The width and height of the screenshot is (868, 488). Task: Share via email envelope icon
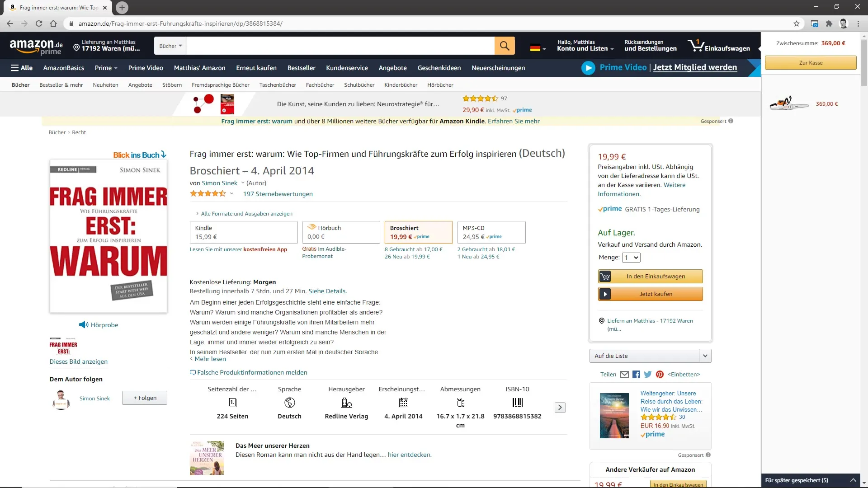624,374
